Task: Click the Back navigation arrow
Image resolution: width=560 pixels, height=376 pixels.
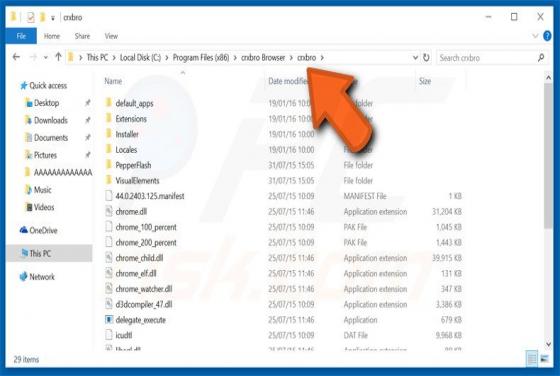Action: (16, 57)
